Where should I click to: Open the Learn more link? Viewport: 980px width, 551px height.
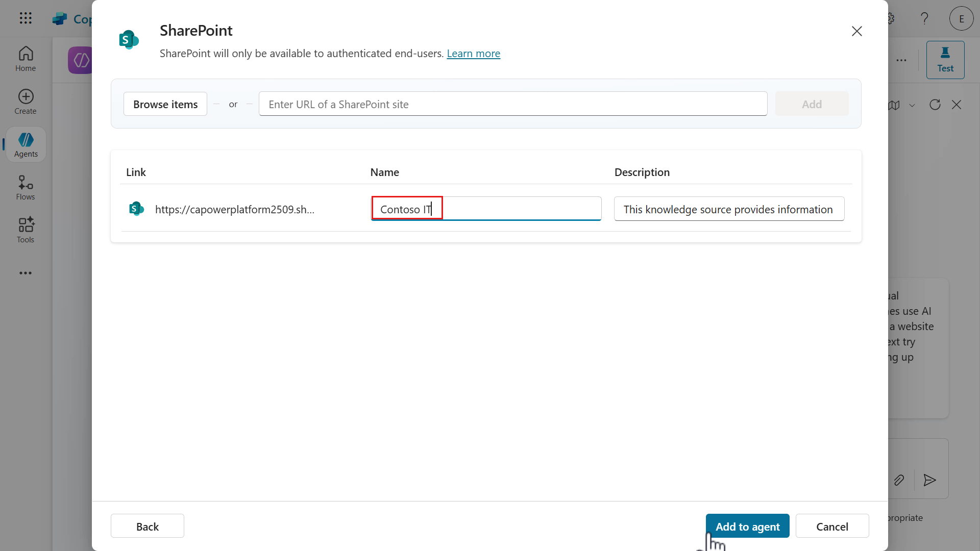coord(473,53)
